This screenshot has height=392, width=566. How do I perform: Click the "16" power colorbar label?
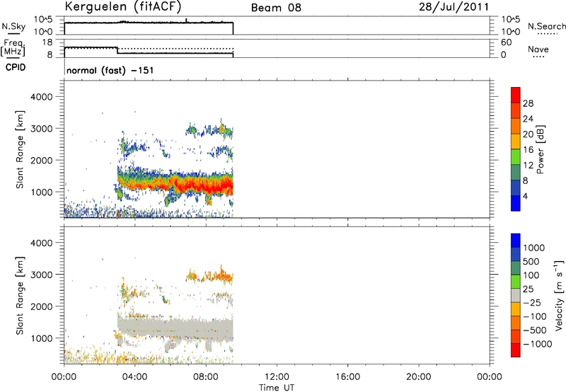528,150
